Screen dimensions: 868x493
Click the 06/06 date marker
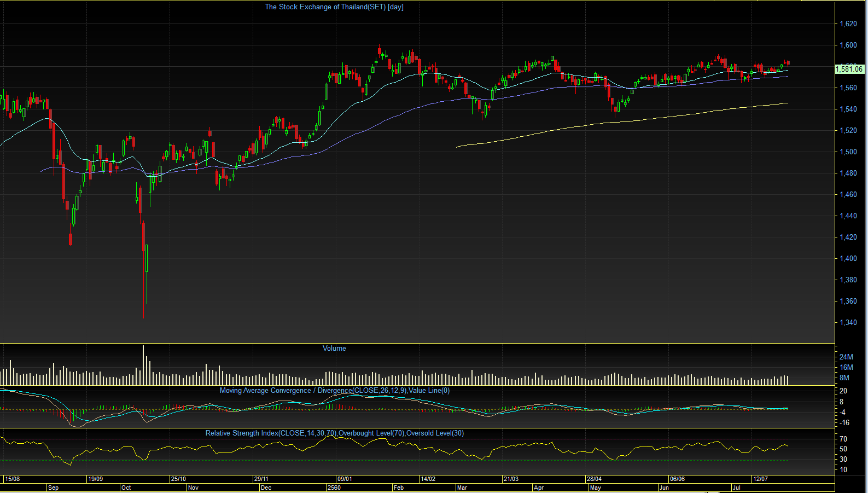point(677,479)
